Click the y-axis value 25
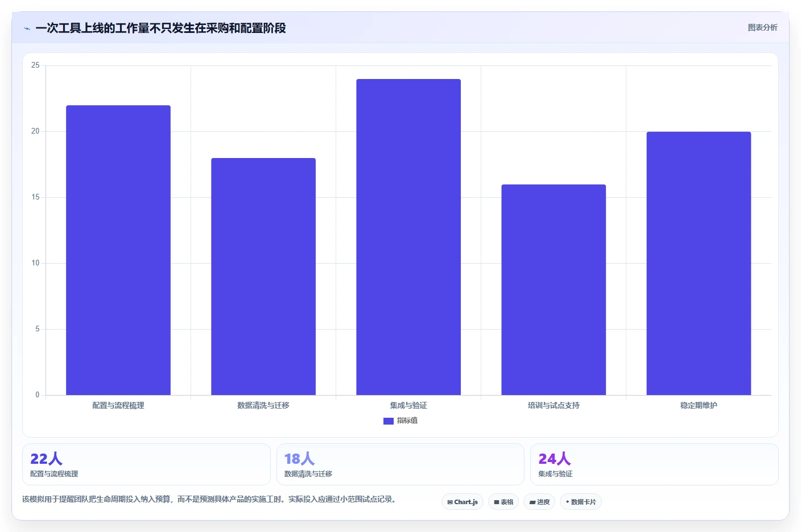801x532 pixels. click(x=36, y=65)
